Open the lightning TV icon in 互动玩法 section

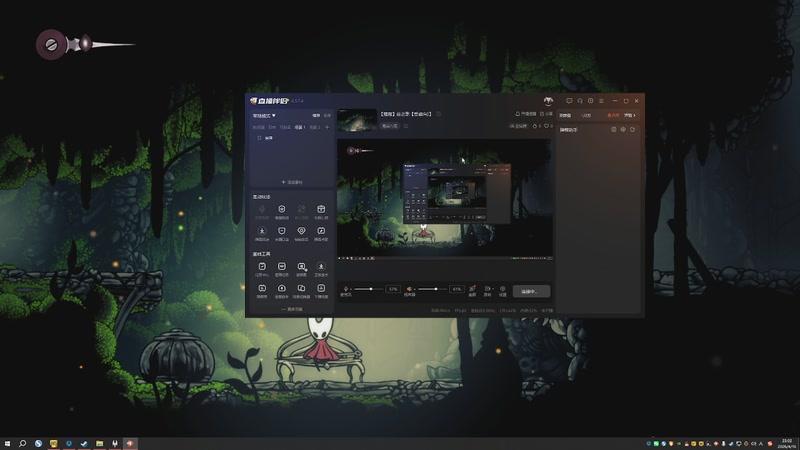(x=321, y=233)
